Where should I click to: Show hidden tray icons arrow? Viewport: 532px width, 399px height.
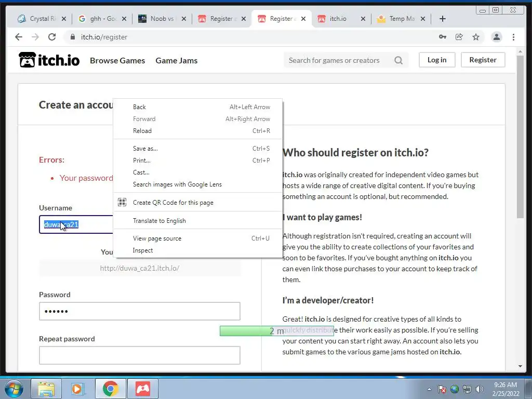[429, 389]
